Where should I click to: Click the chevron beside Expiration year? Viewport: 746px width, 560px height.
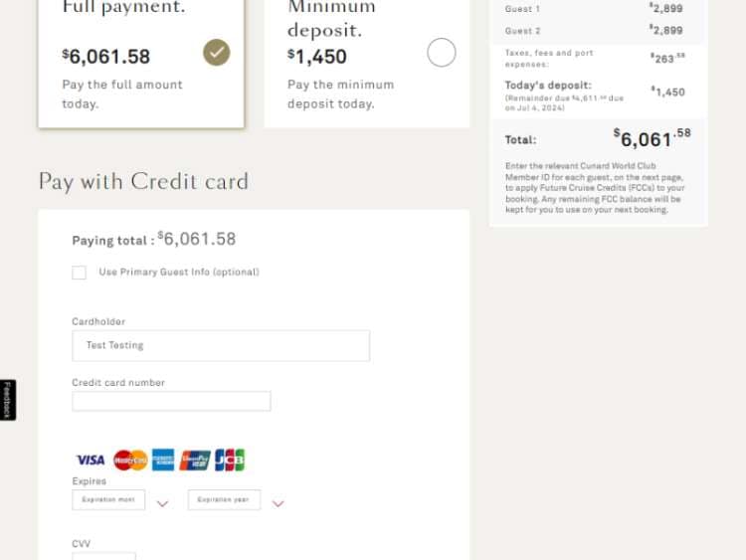(x=279, y=503)
